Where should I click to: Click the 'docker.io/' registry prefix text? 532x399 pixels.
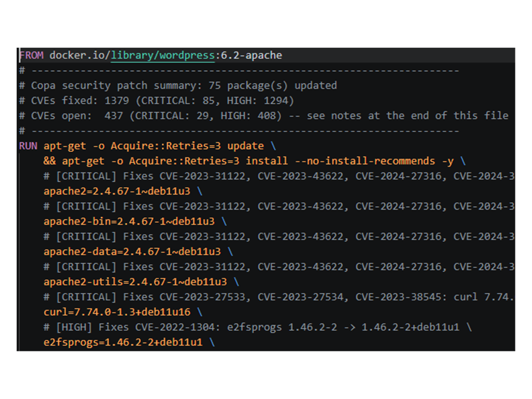(x=80, y=55)
